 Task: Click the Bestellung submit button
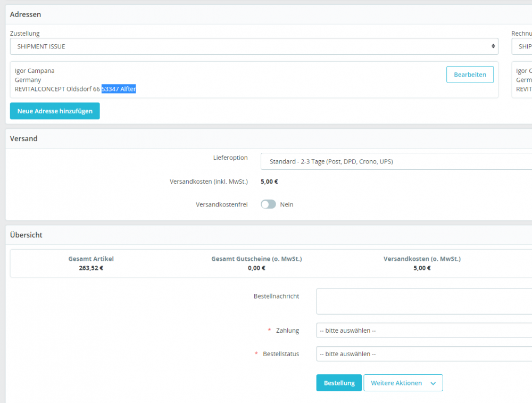tap(339, 383)
